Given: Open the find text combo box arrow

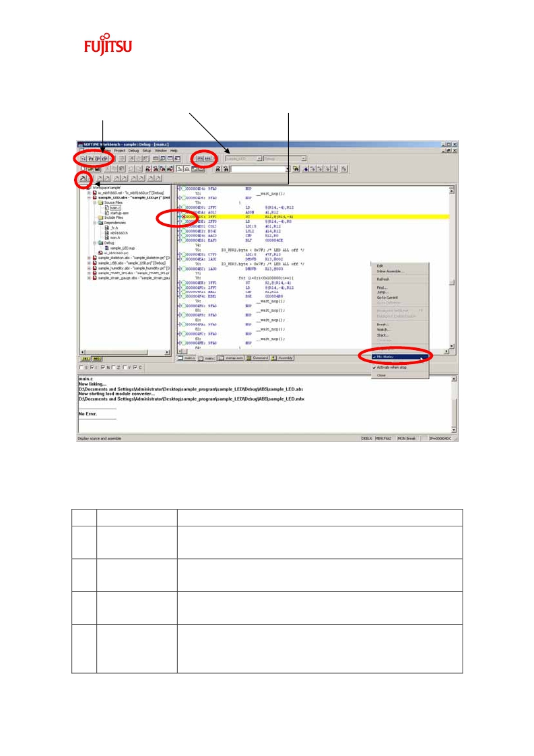Looking at the screenshot, I should click(288, 169).
